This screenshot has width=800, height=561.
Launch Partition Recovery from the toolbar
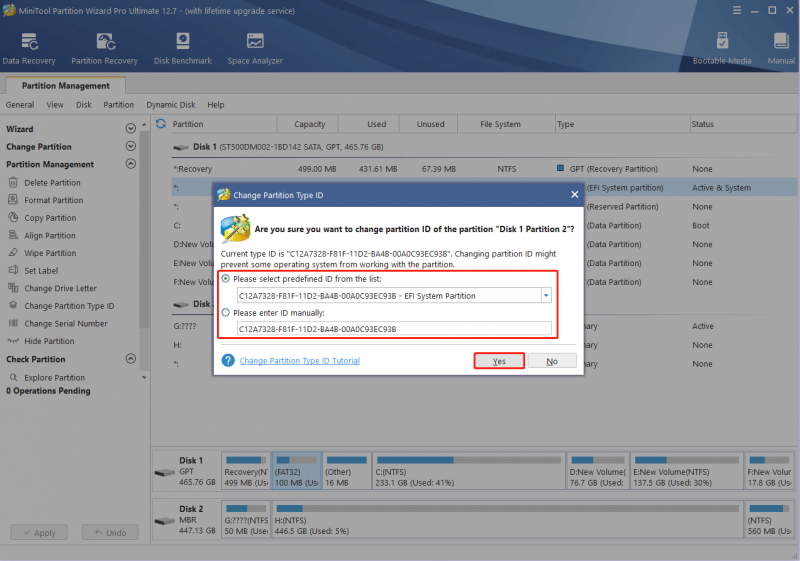[105, 49]
